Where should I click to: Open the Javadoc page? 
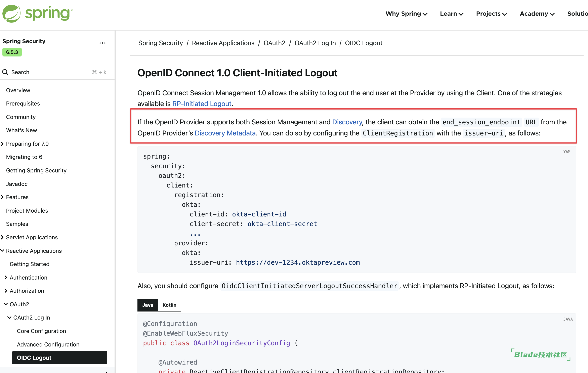(17, 184)
